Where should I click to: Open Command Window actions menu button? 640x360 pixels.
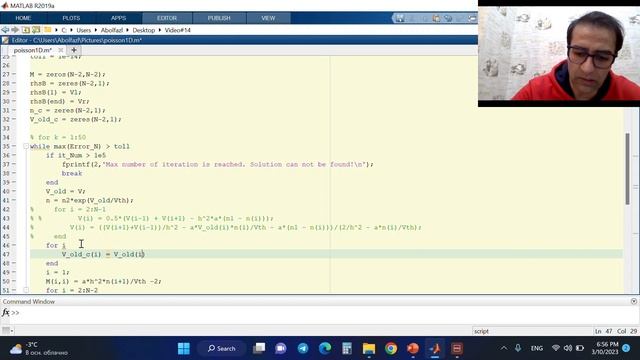click(633, 301)
